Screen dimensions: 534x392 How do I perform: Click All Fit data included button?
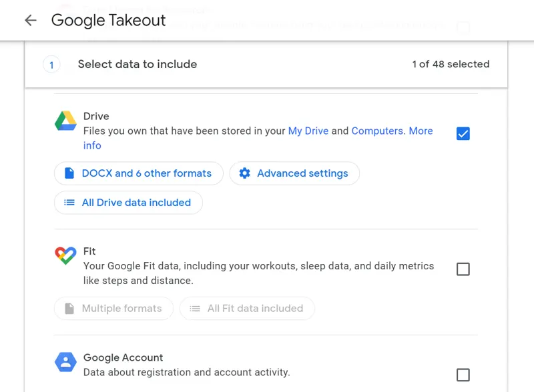click(247, 309)
